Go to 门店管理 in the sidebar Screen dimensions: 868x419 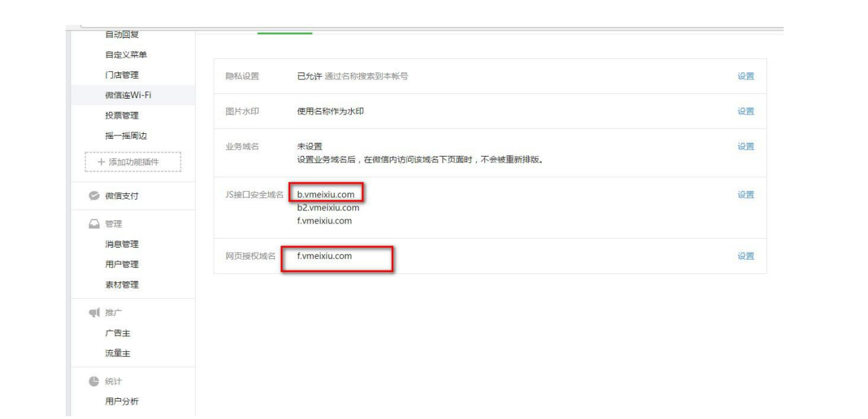tap(122, 75)
